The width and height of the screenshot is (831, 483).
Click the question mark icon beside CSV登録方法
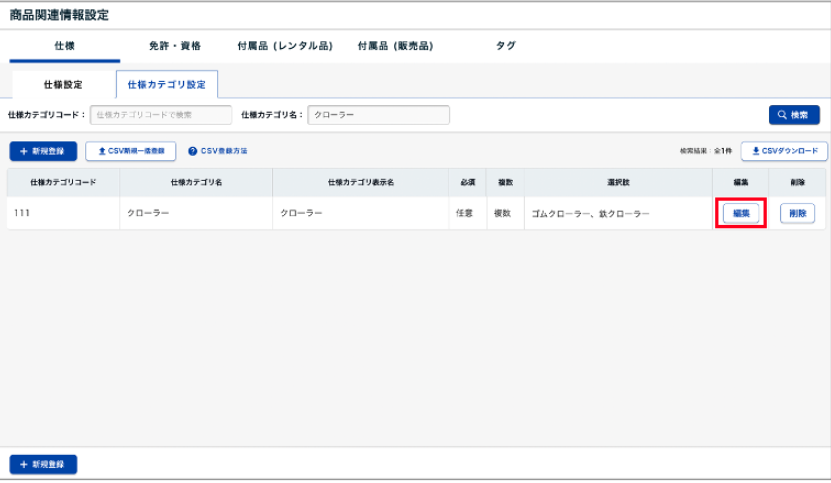192,151
